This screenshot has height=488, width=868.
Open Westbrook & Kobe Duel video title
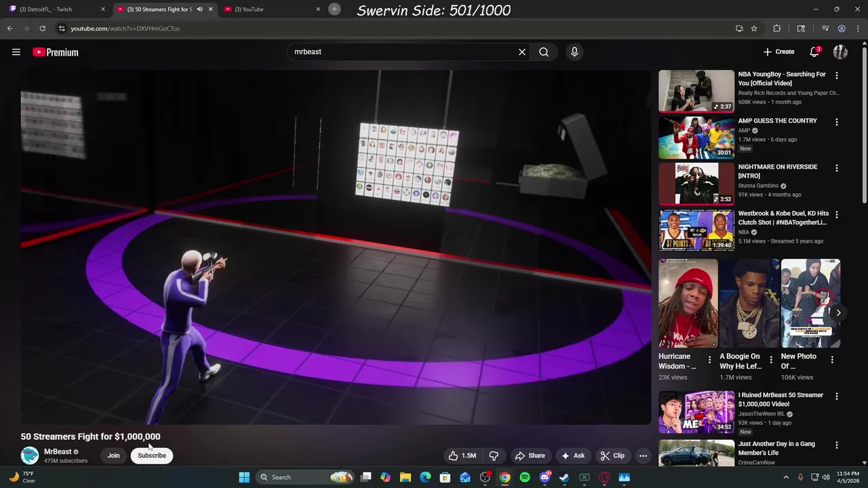point(783,218)
